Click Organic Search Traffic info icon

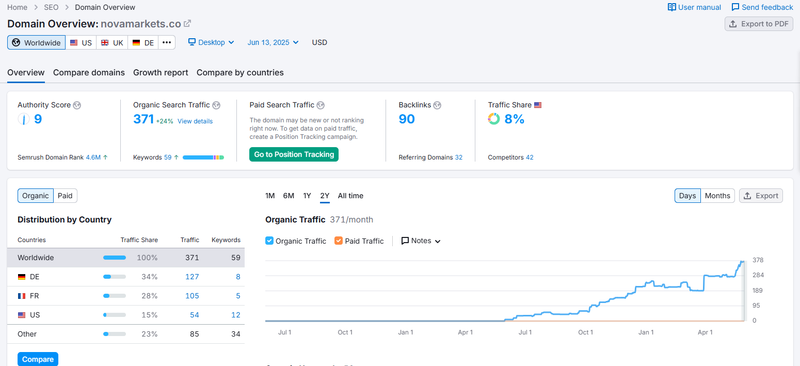216,105
